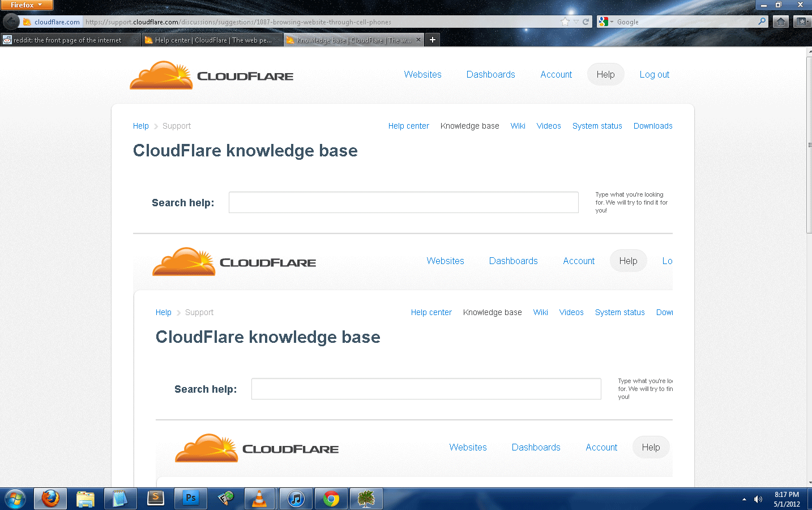Launch Photoshop from the taskbar
The width and height of the screenshot is (812, 510).
191,499
